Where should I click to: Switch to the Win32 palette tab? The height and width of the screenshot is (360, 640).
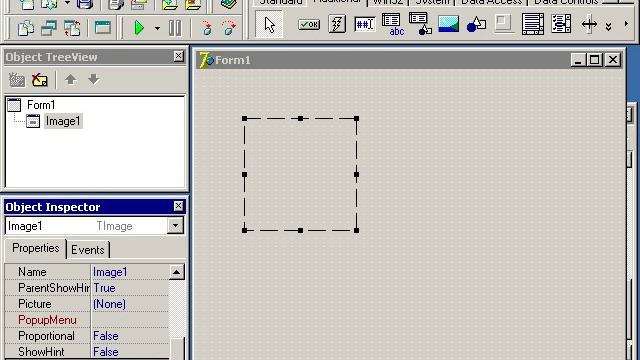tap(388, 2)
